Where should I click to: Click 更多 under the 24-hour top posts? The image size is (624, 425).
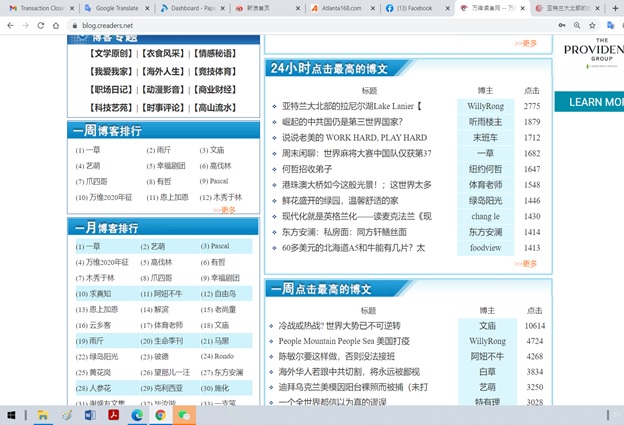(526, 264)
